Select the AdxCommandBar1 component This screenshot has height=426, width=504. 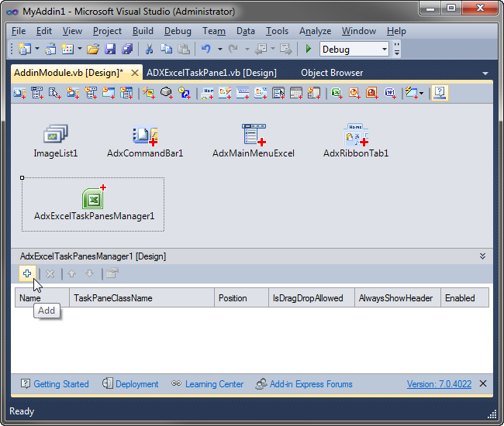(145, 141)
